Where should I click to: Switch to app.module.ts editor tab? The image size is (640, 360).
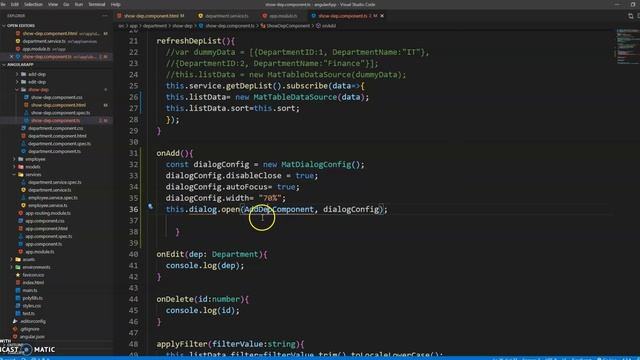[x=280, y=16]
